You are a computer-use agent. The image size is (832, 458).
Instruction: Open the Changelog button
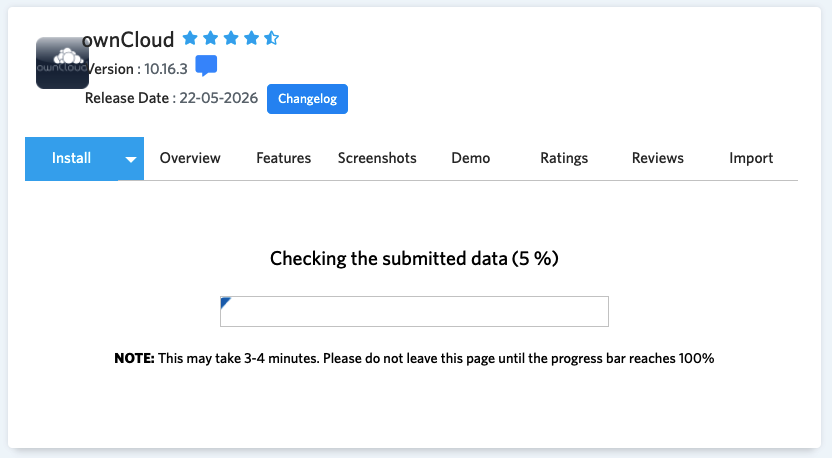[x=307, y=99]
